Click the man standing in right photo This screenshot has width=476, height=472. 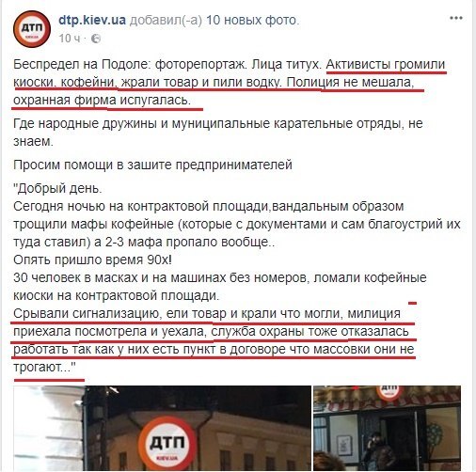(x=378, y=451)
